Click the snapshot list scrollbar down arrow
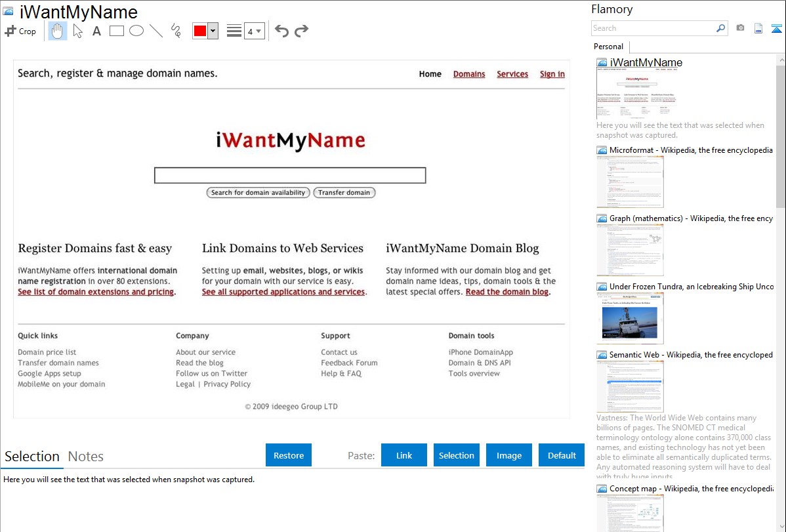 781,527
